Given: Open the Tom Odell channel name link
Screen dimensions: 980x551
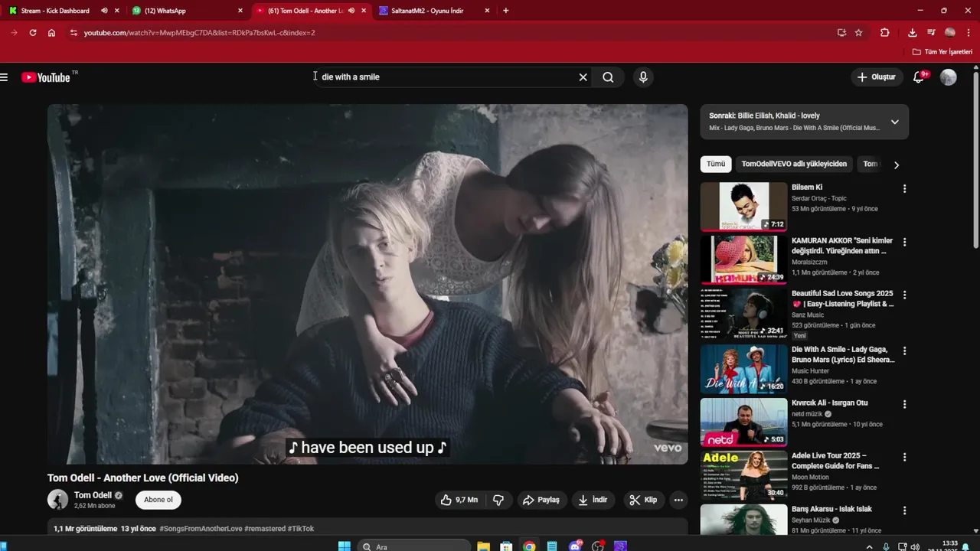Looking at the screenshot, I should 93,495.
